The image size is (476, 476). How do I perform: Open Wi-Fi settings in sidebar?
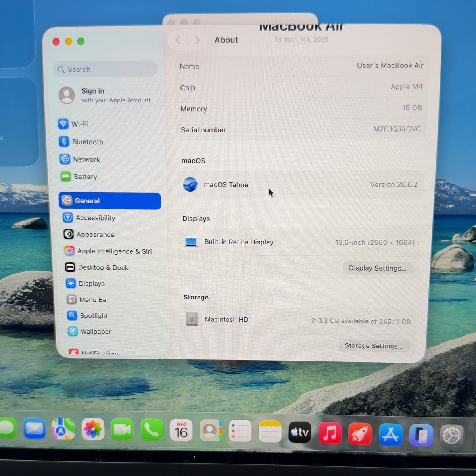[x=74, y=124]
